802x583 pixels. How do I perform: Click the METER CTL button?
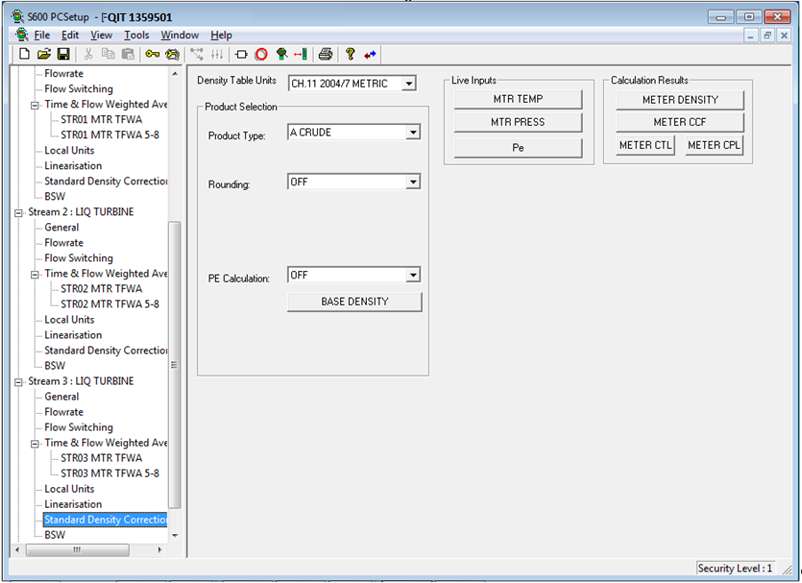click(x=645, y=145)
